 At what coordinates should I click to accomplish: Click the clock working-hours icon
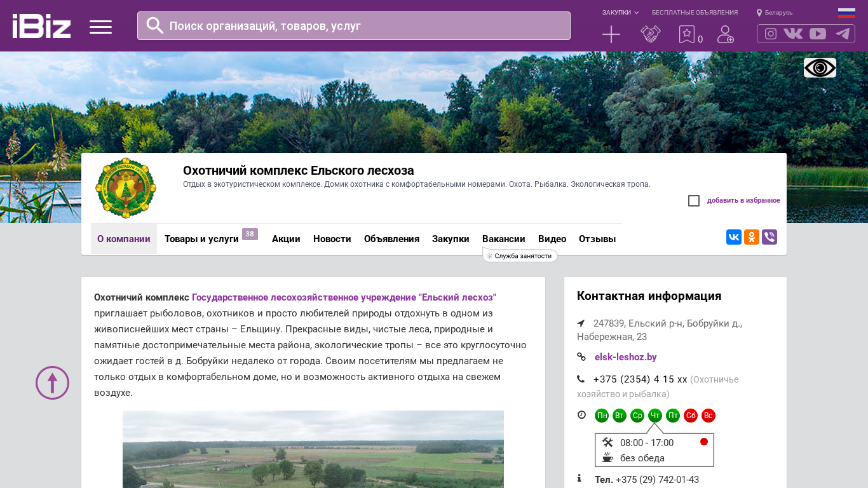tap(581, 415)
